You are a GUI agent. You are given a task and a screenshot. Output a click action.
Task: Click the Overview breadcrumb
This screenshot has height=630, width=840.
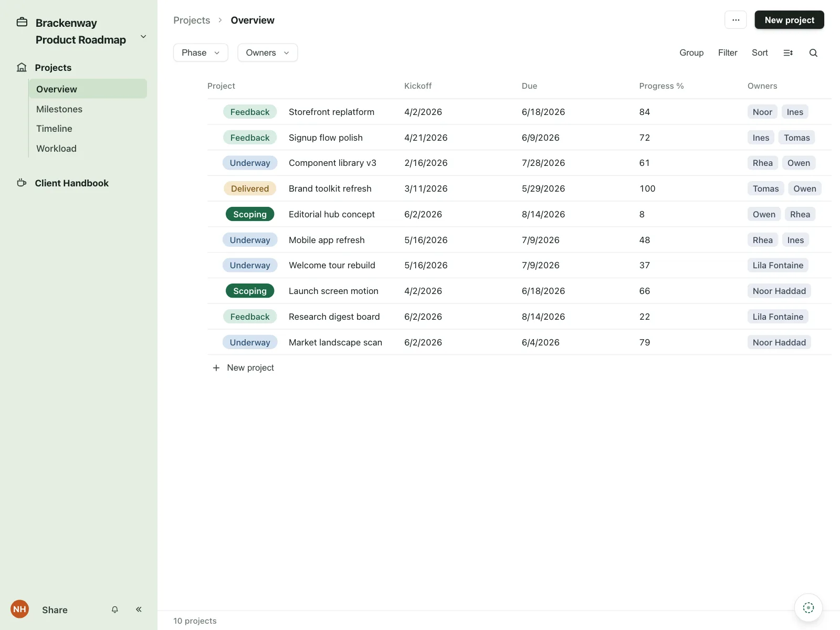253,20
